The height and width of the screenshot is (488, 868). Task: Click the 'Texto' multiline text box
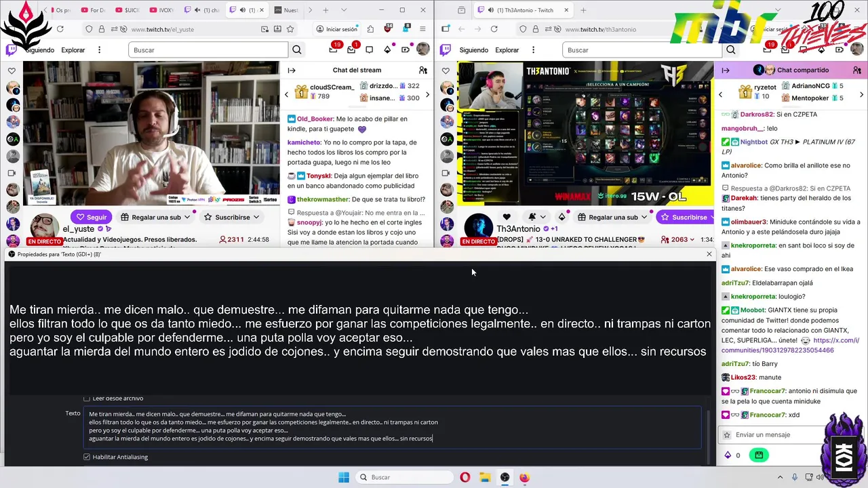coord(392,426)
